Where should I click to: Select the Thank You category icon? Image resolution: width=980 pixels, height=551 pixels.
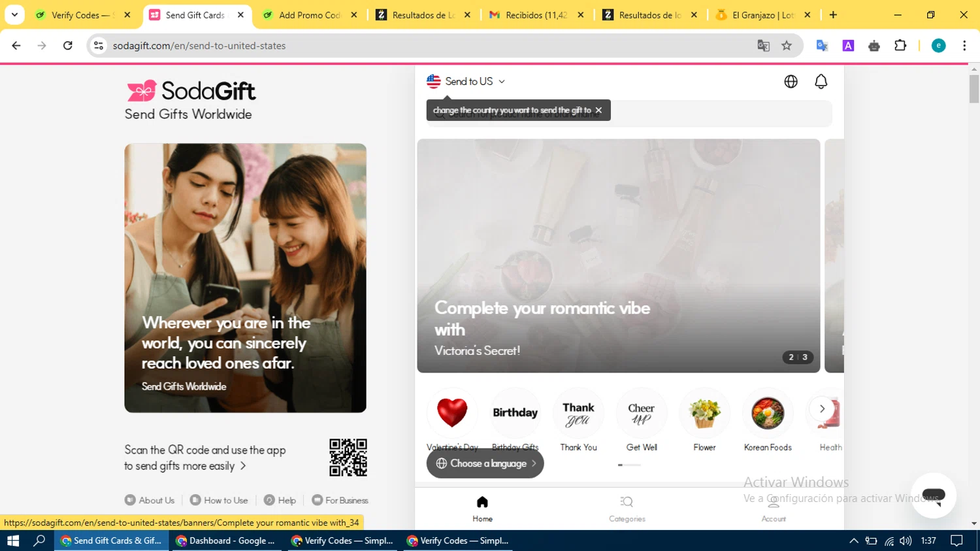[578, 412]
